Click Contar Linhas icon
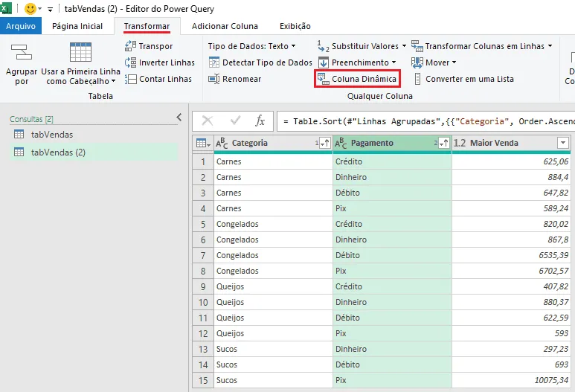 pos(131,79)
